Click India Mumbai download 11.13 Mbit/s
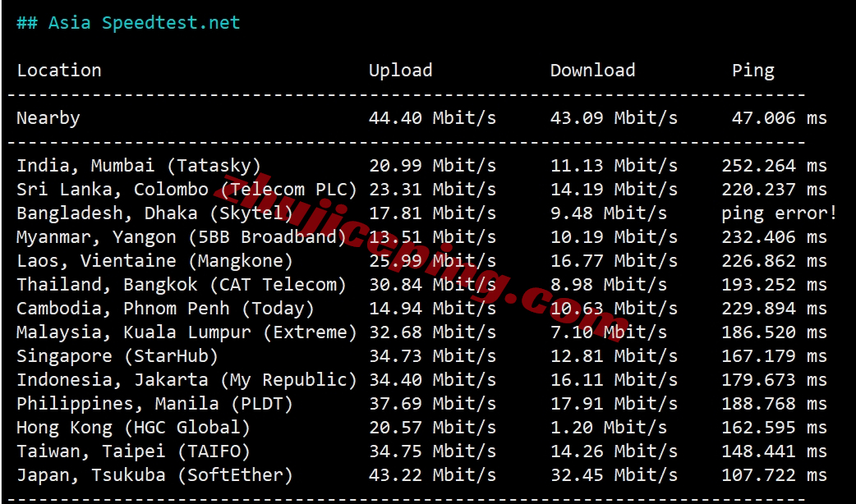 click(614, 165)
